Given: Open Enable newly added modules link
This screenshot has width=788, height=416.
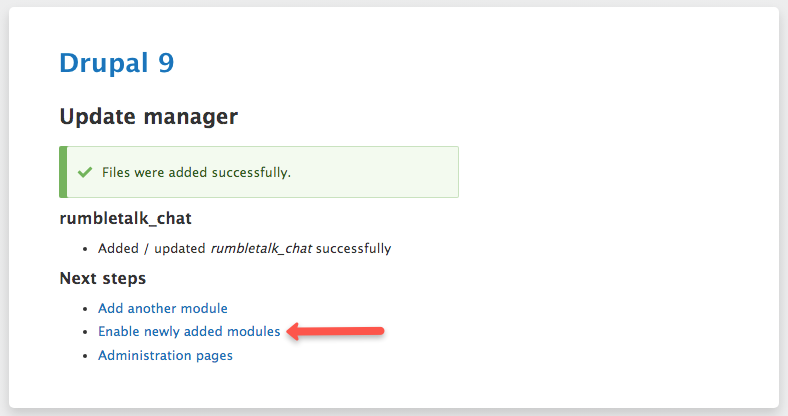Looking at the screenshot, I should [189, 331].
